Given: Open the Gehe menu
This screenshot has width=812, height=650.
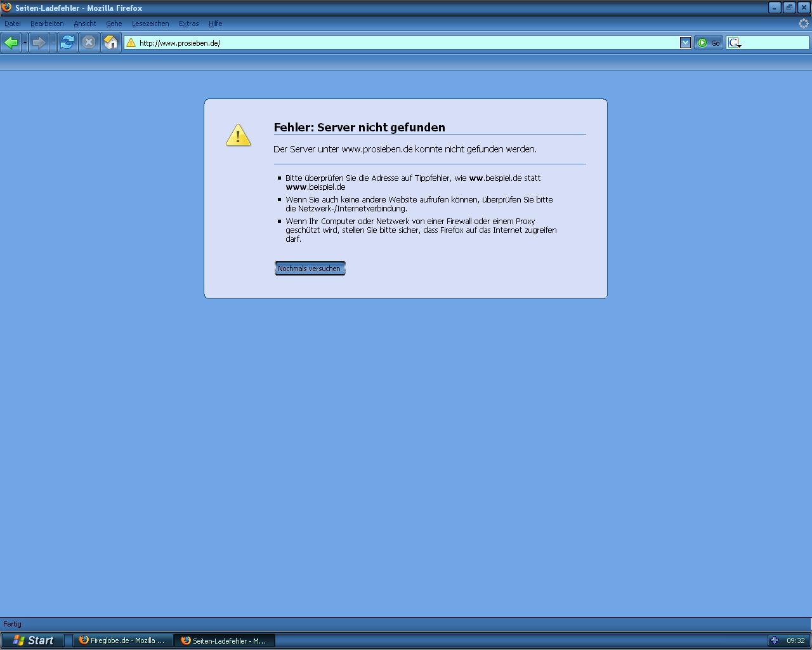Looking at the screenshot, I should (114, 23).
